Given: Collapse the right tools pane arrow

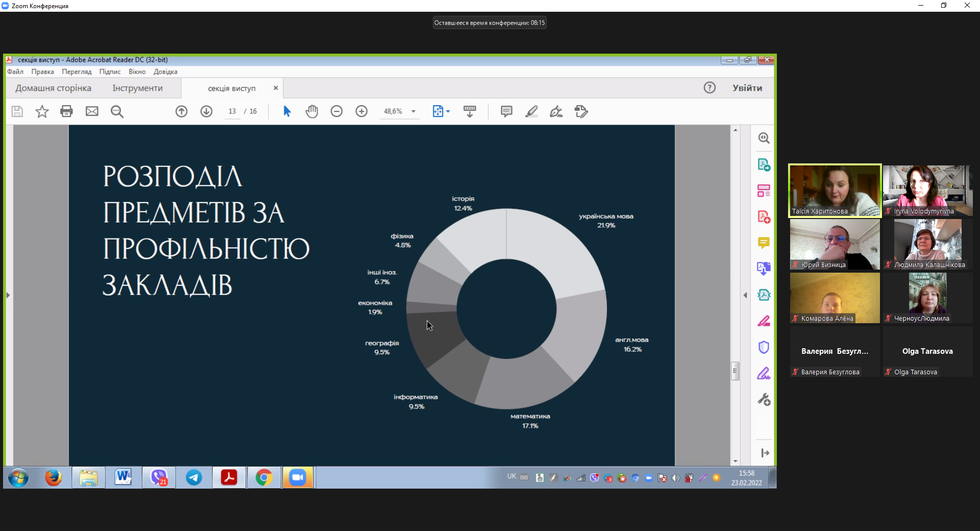Looking at the screenshot, I should click(745, 295).
